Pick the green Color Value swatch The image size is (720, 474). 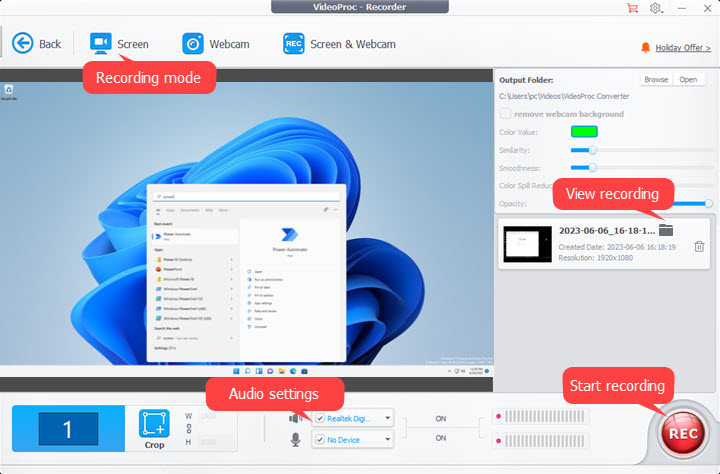pyautogui.click(x=584, y=132)
